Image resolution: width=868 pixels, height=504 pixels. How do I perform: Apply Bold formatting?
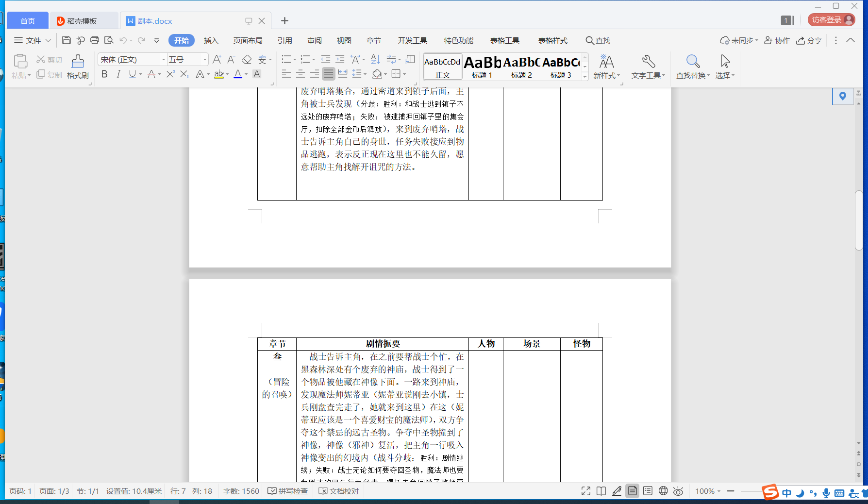tap(104, 74)
